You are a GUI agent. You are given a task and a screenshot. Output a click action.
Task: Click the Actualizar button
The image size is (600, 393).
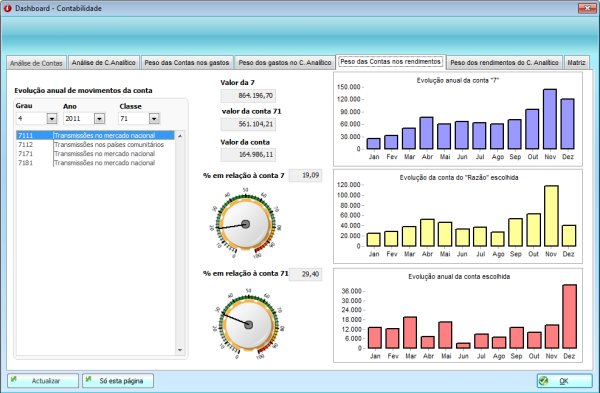[x=43, y=381]
